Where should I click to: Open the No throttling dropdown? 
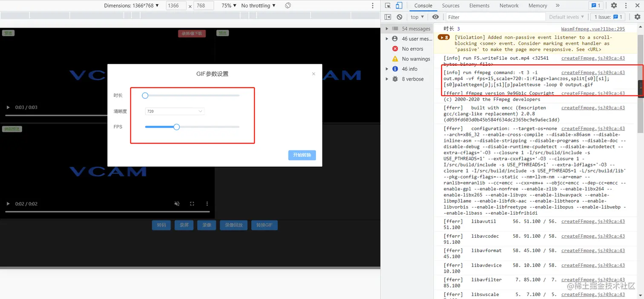tap(258, 6)
